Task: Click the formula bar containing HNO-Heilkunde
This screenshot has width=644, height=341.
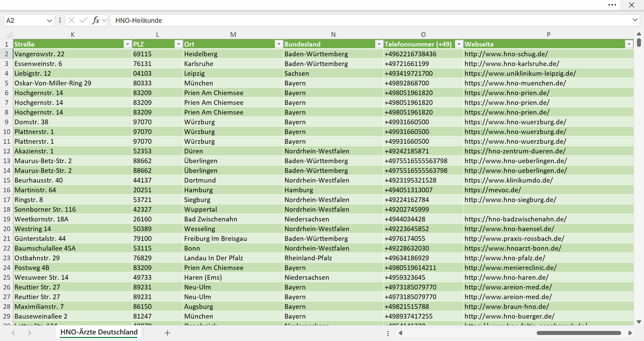Action: [x=372, y=20]
